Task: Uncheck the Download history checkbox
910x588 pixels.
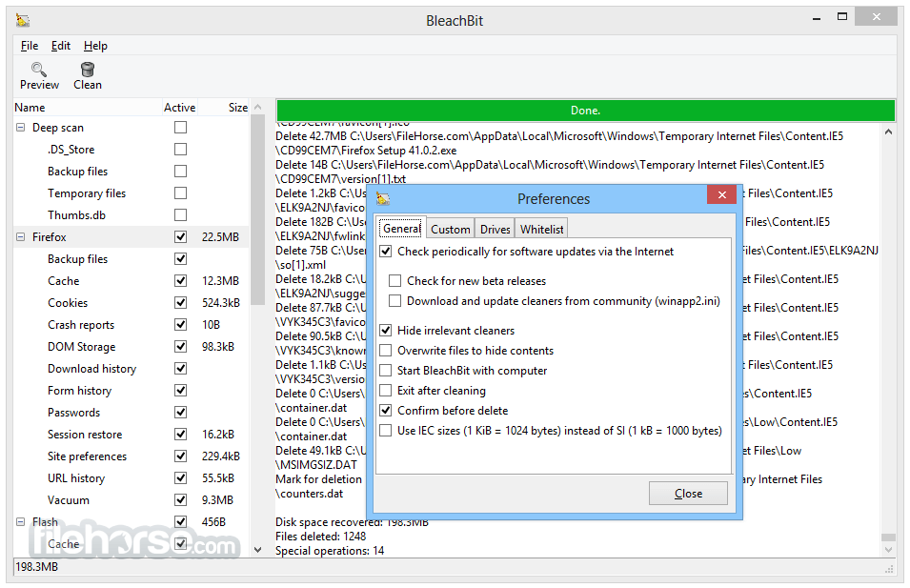Action: (180, 369)
